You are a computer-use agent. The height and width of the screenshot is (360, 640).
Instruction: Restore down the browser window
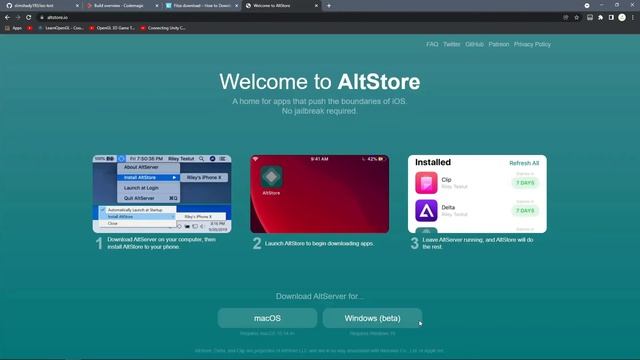pos(617,6)
